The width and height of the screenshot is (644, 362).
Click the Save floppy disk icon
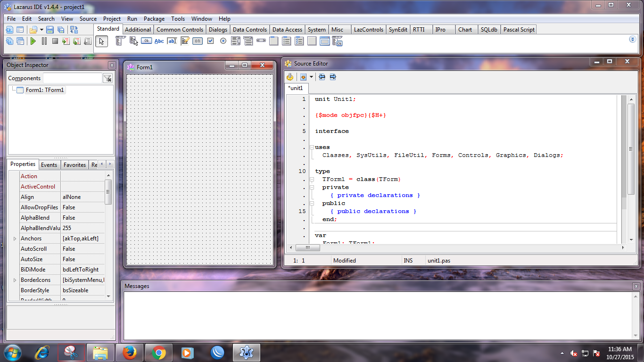[50, 30]
